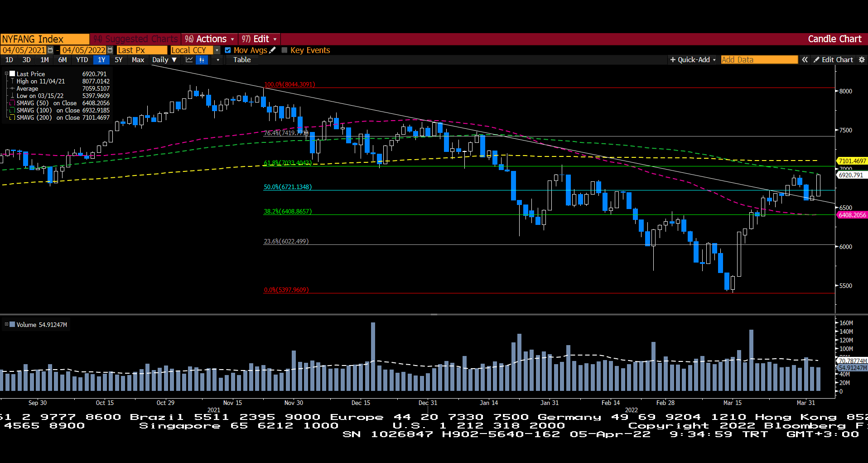Expand the chart type dropdown arrow

point(218,60)
